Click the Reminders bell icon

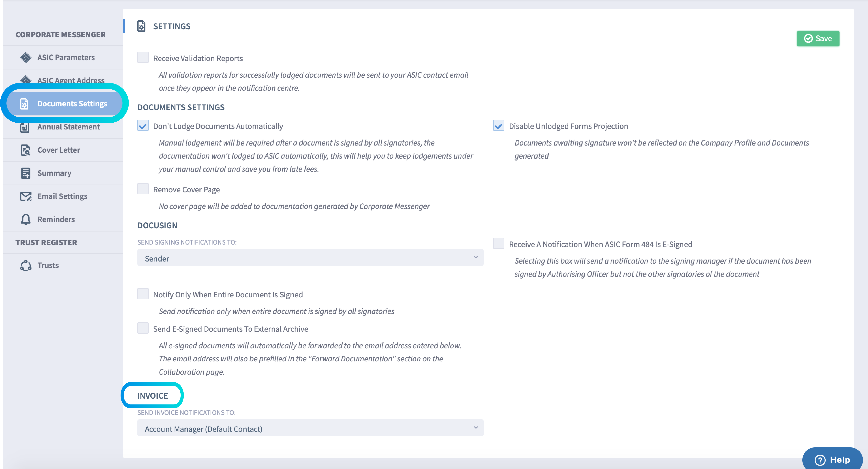(x=26, y=219)
